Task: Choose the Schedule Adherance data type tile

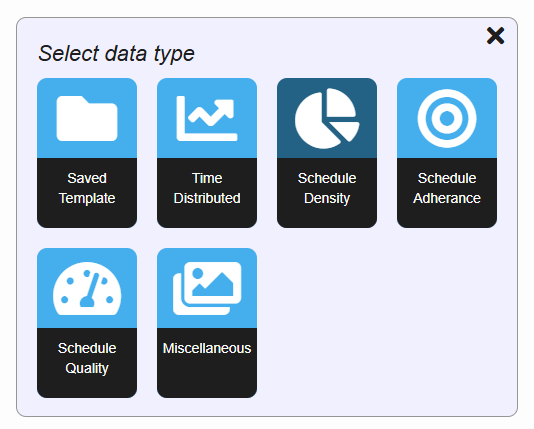Action: [x=447, y=153]
